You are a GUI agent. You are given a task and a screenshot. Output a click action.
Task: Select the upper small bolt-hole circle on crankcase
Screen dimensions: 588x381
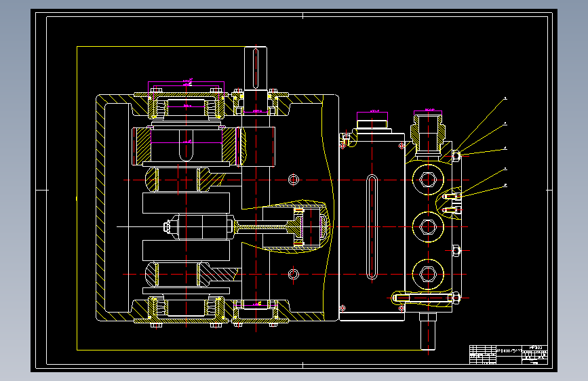pos(293,180)
